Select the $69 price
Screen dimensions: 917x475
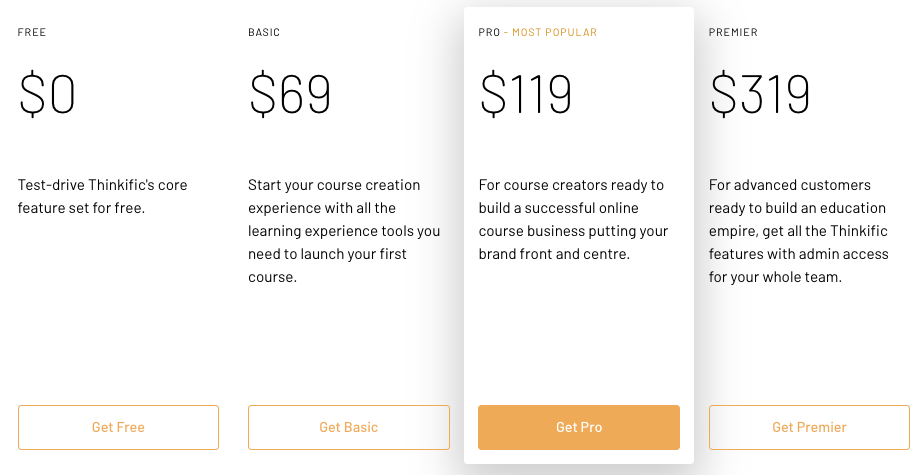[290, 95]
